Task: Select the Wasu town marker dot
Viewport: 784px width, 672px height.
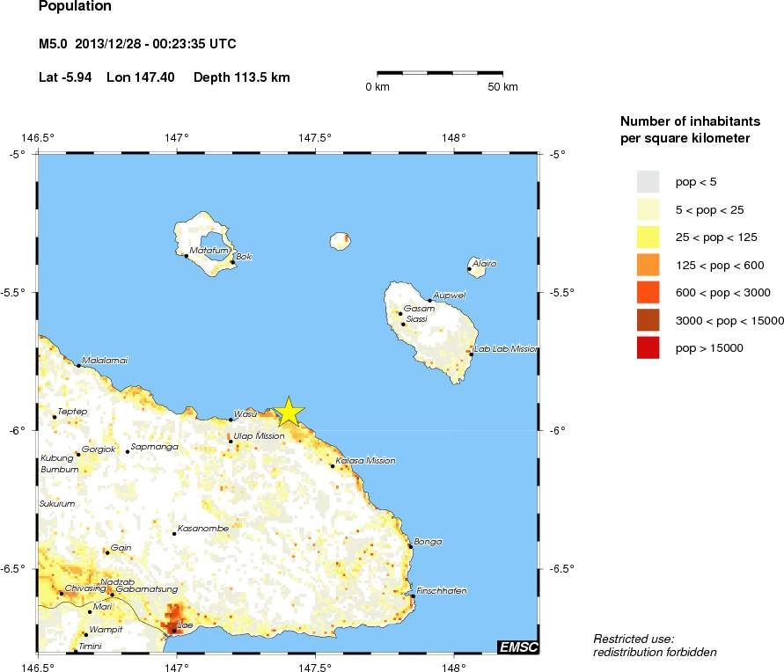Action: tap(231, 420)
